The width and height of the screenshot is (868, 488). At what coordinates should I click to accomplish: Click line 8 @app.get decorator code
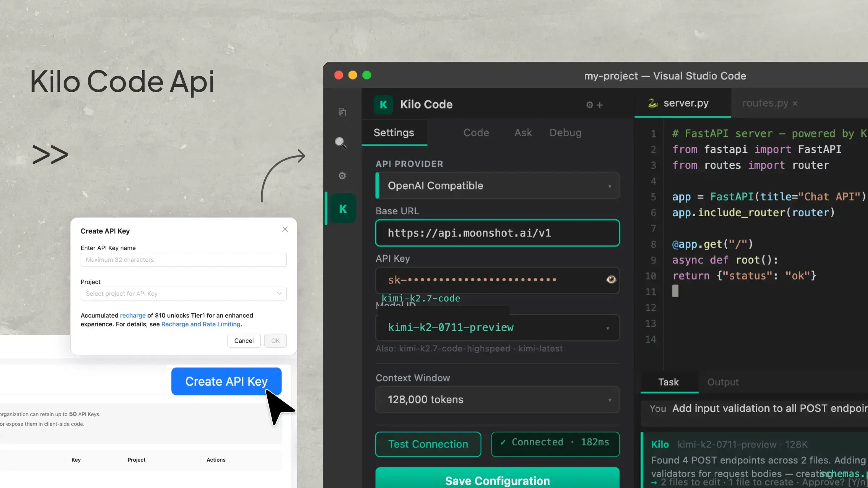coord(712,244)
